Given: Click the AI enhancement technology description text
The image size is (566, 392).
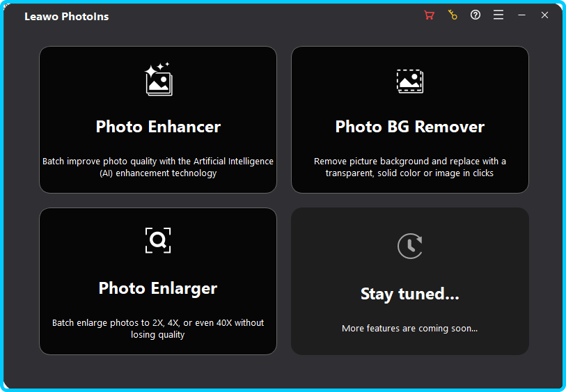Looking at the screenshot, I should point(158,167).
